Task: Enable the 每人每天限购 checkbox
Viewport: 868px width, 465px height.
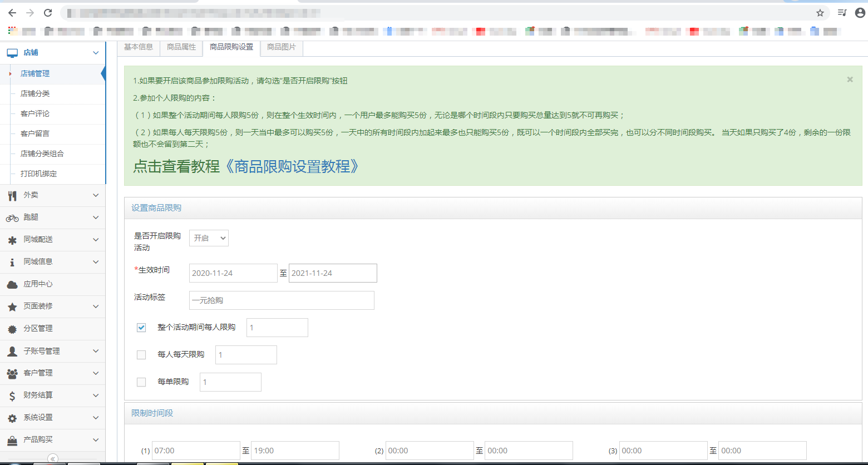Action: point(141,354)
